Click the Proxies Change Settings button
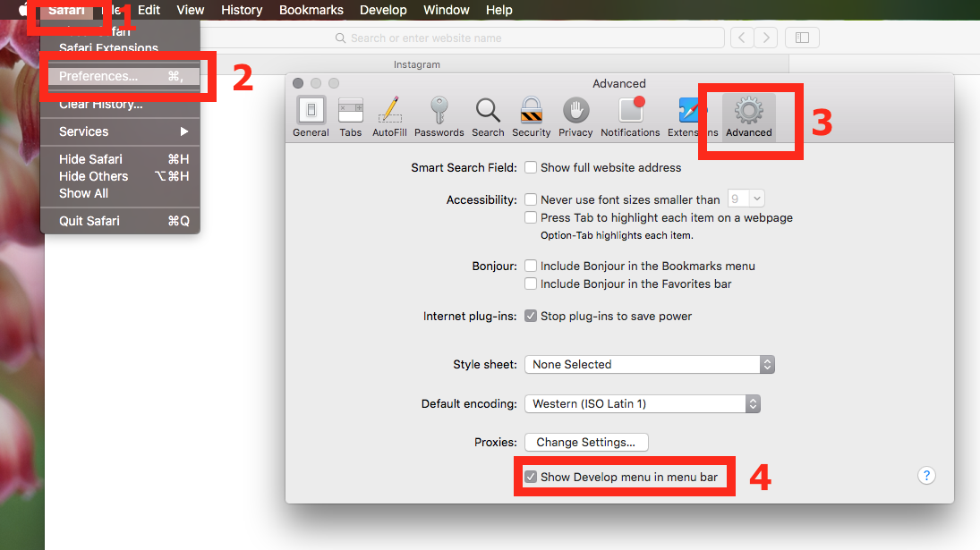Screen dimensions: 980x550 (586, 442)
